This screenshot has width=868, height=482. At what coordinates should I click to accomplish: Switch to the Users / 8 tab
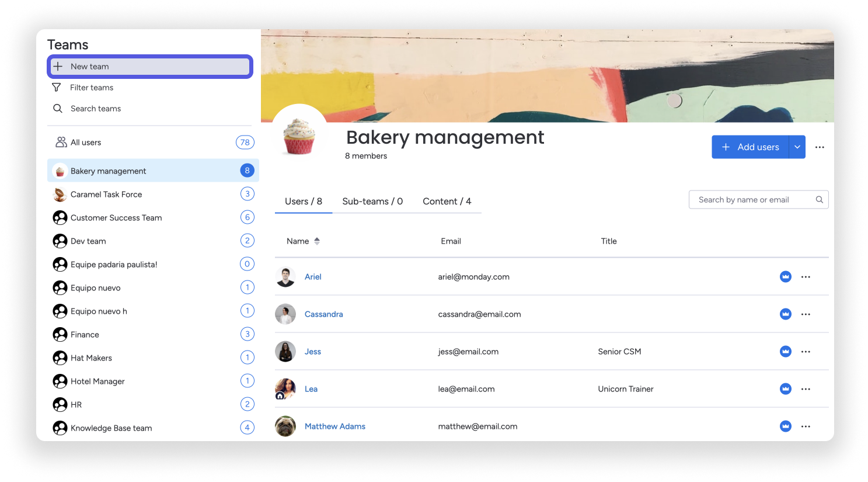pyautogui.click(x=304, y=202)
